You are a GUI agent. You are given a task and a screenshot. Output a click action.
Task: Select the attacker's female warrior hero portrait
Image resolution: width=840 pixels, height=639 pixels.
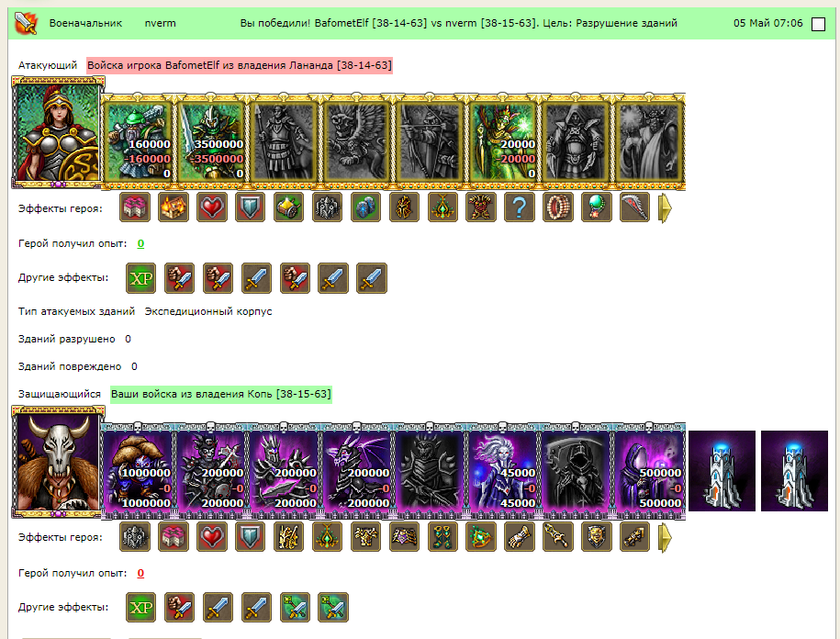pyautogui.click(x=58, y=132)
